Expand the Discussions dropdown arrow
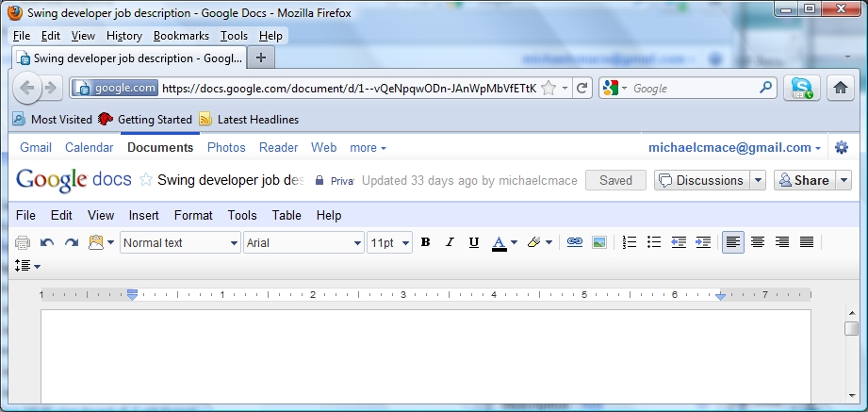 coord(758,180)
